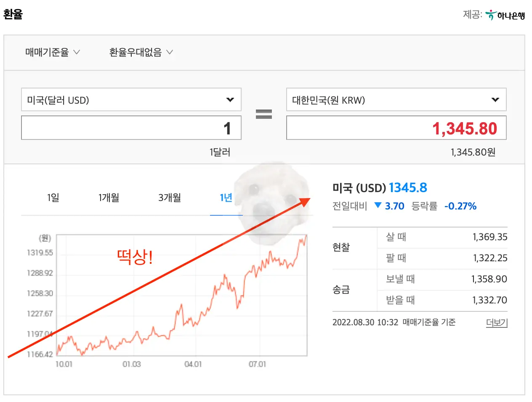532x402 pixels.
Task: Click inside the 1,345.80 KRW field
Action: (x=396, y=128)
